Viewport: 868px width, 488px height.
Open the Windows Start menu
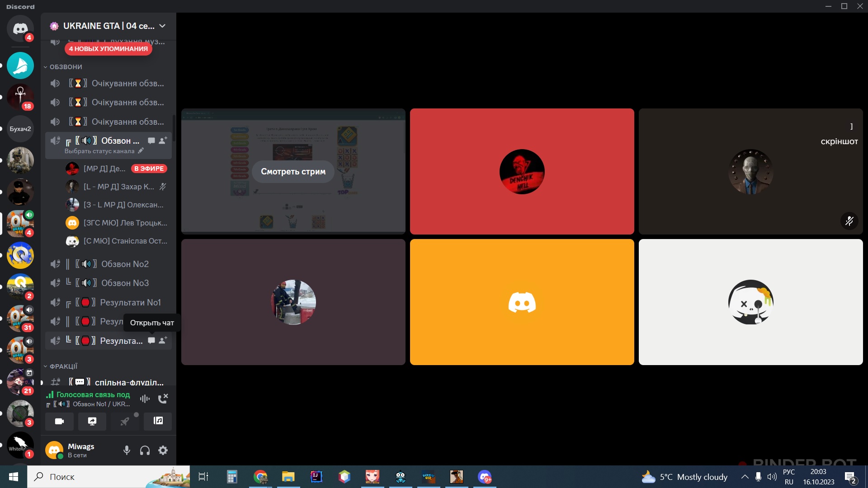click(x=14, y=477)
